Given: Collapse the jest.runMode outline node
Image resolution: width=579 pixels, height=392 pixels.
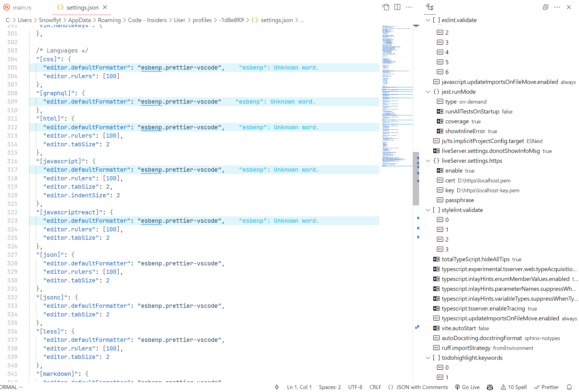Looking at the screenshot, I should pyautogui.click(x=428, y=92).
